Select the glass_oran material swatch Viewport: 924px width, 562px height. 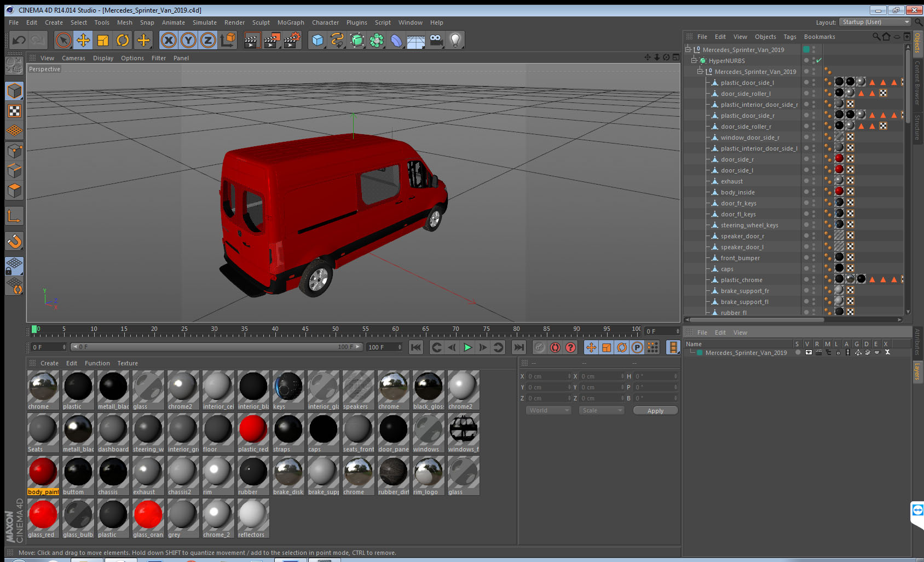(148, 518)
